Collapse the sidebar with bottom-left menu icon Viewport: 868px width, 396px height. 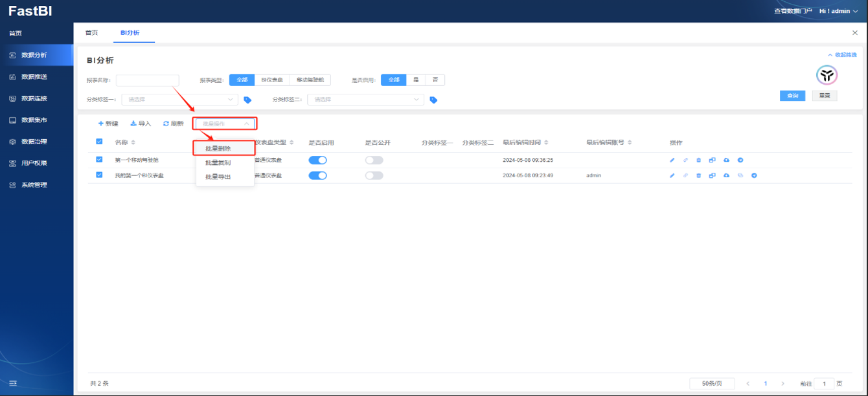(x=12, y=383)
